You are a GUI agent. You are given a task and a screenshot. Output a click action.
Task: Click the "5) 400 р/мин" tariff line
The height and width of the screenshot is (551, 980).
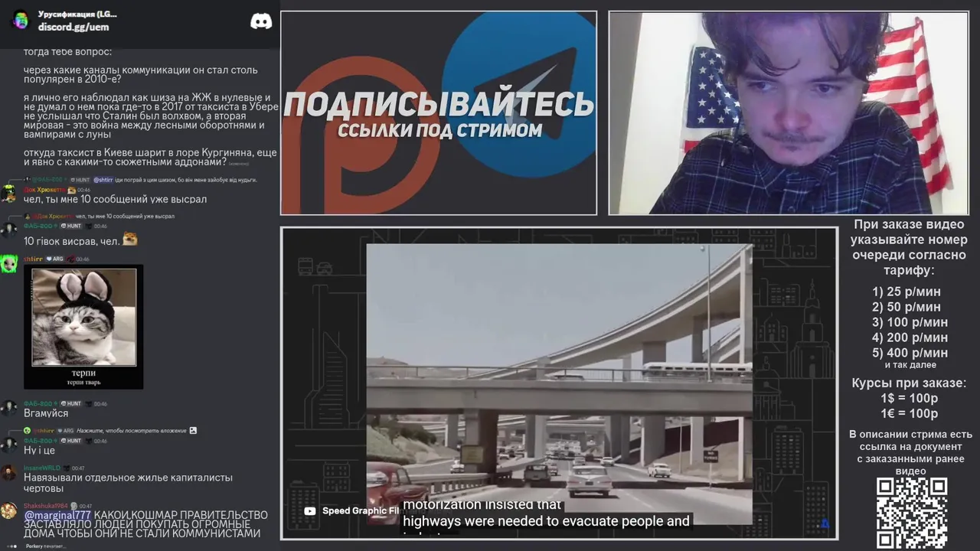click(x=910, y=353)
